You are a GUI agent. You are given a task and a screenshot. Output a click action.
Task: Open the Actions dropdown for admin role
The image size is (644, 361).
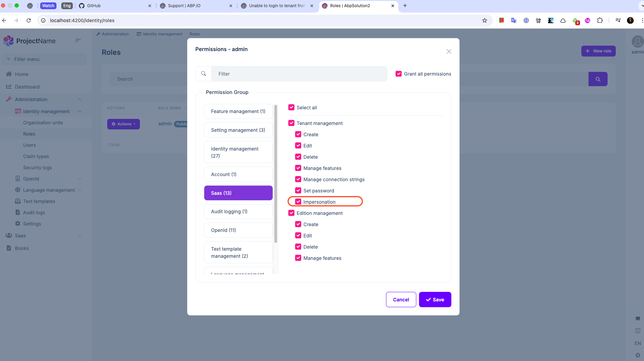(124, 124)
